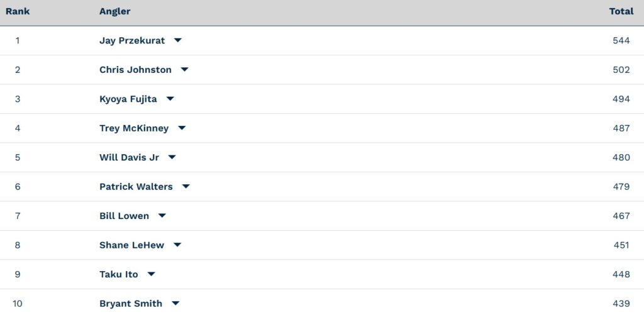Expand Patrick Walters' details arrow

pyautogui.click(x=186, y=186)
